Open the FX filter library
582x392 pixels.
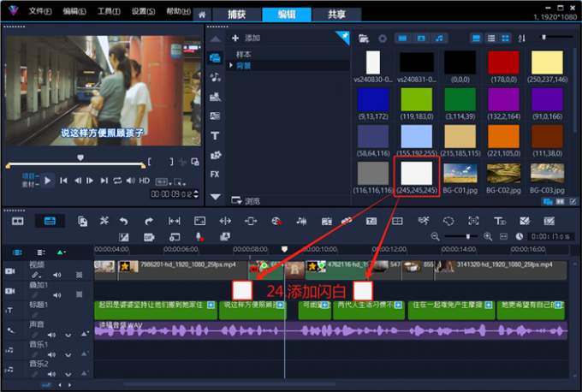point(215,174)
